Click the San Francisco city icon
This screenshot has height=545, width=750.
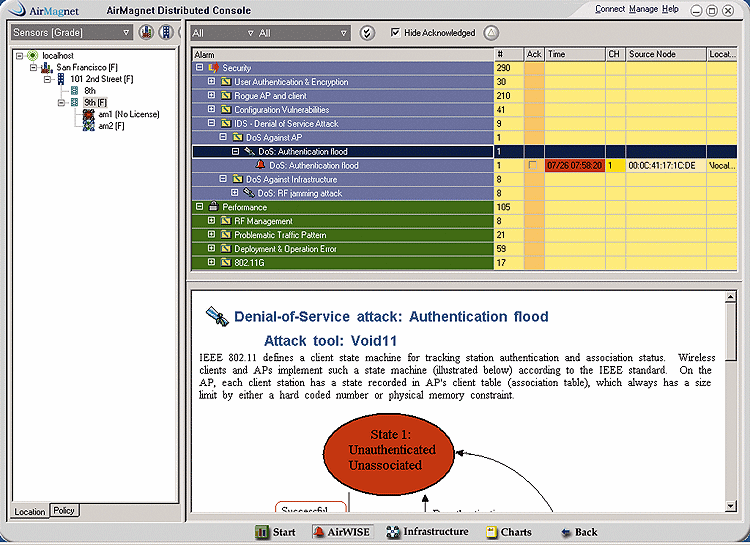tap(47, 67)
